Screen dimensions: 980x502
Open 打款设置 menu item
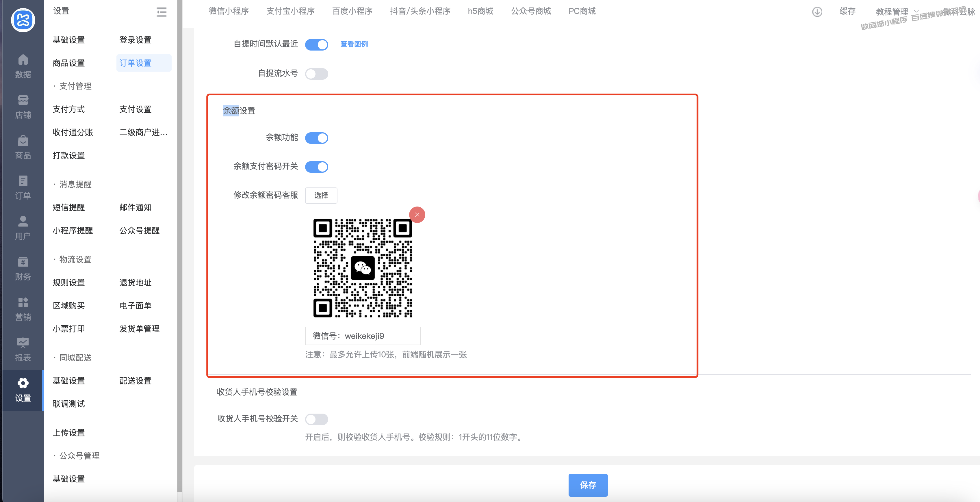click(x=68, y=155)
